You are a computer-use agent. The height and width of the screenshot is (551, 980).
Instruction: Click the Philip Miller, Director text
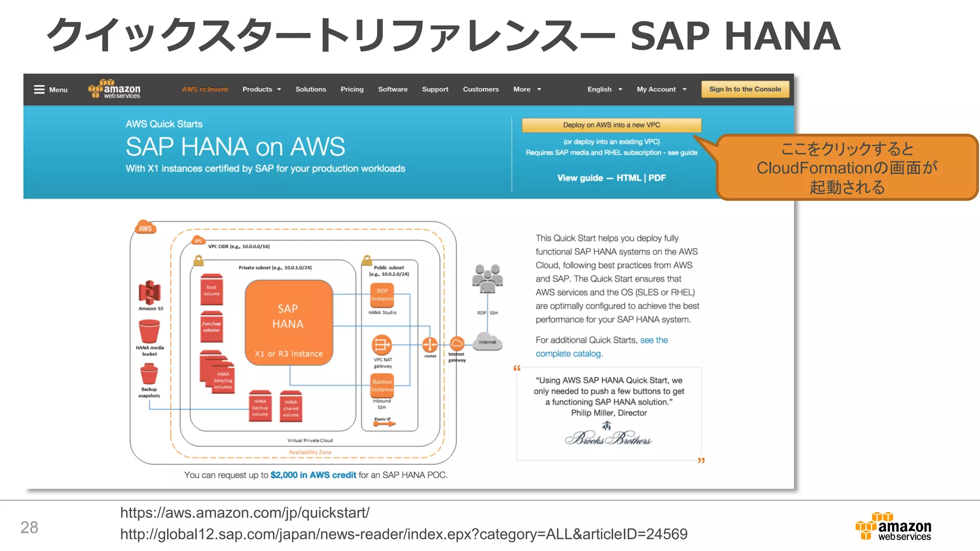tap(609, 413)
